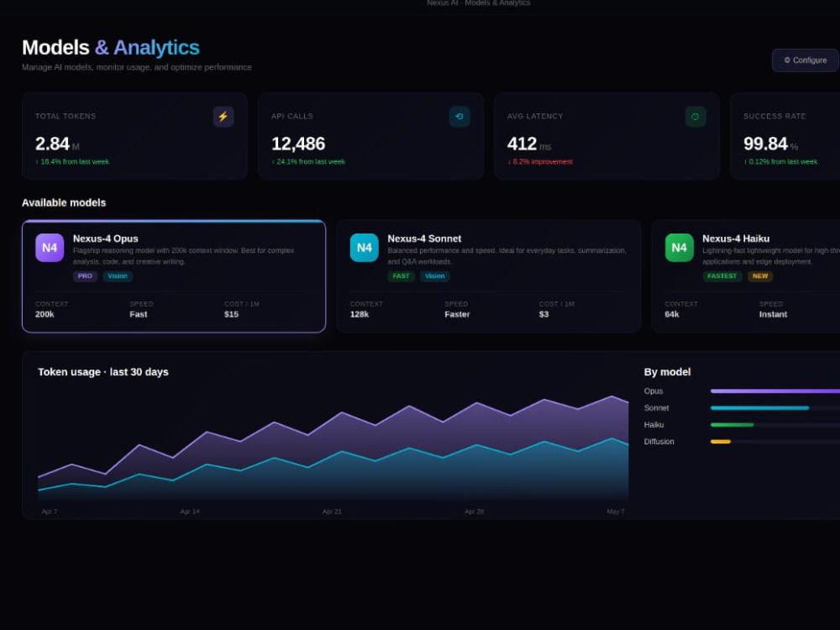
Task: Click '18.4% from last week' text
Action: coord(75,162)
